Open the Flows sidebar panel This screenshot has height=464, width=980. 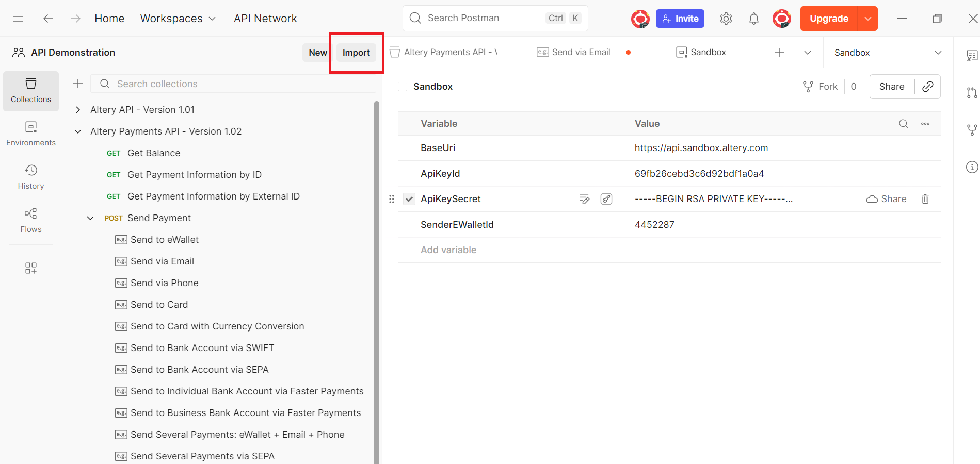[31, 221]
